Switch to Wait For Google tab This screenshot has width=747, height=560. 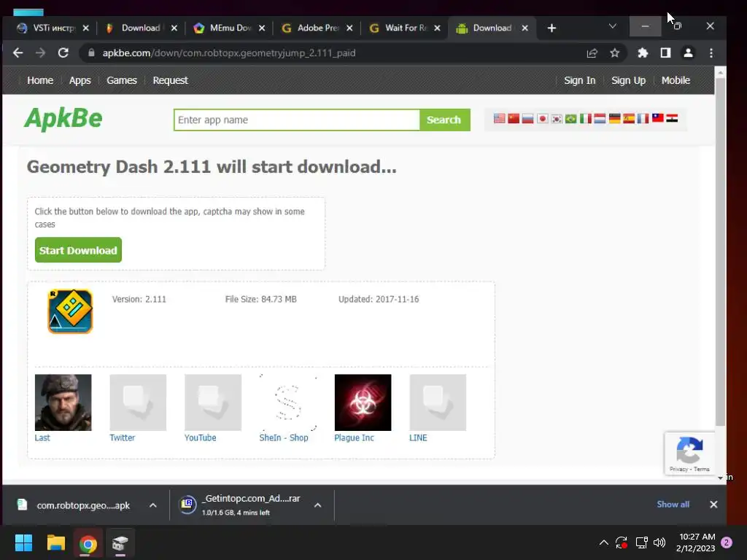click(x=405, y=28)
